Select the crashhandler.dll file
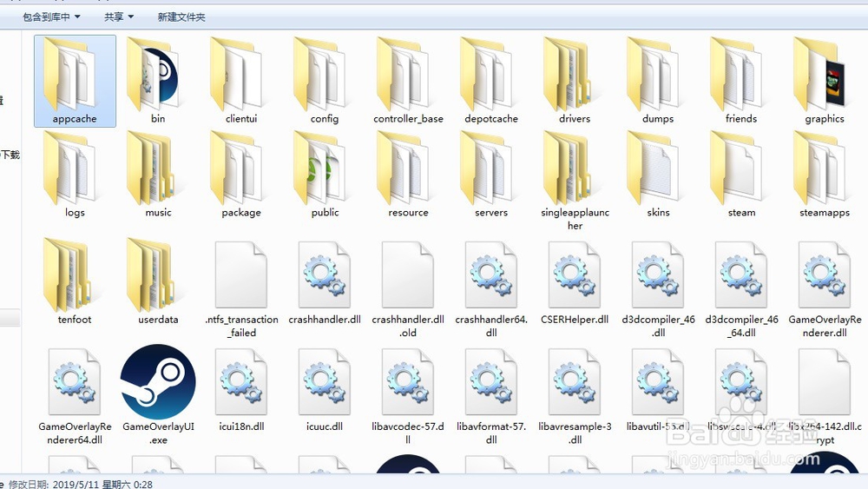Image resolution: width=868 pixels, height=489 pixels. coord(325,282)
